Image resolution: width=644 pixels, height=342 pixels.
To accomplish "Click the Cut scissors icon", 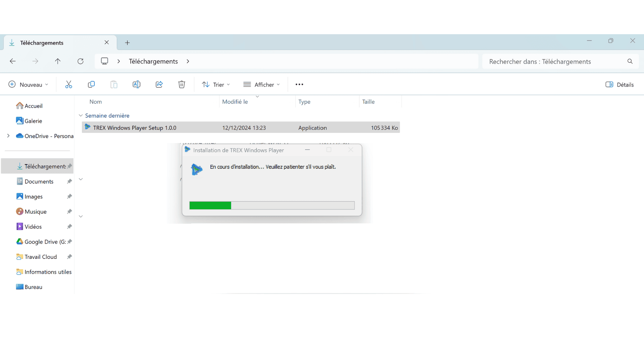I will (68, 84).
